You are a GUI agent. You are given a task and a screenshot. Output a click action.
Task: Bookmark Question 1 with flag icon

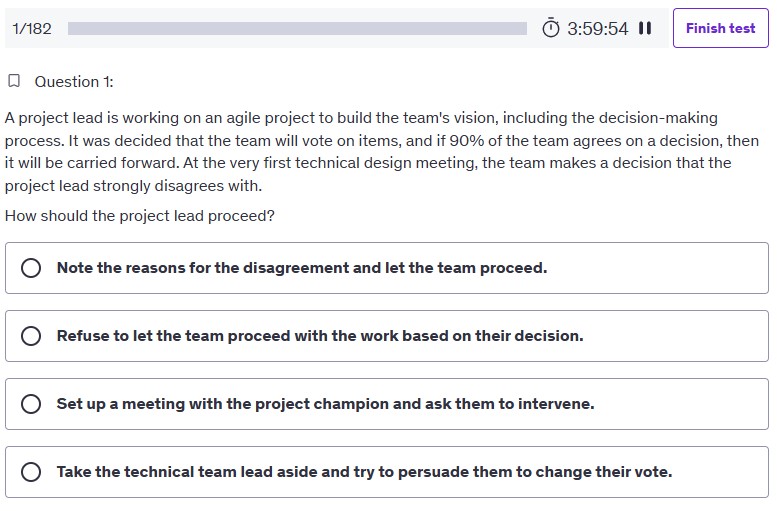tap(13, 81)
